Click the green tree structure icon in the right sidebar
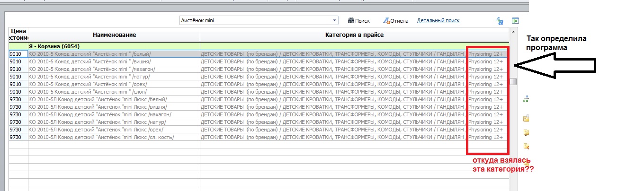Viewport: 644px width, 191px height. click(x=526, y=99)
